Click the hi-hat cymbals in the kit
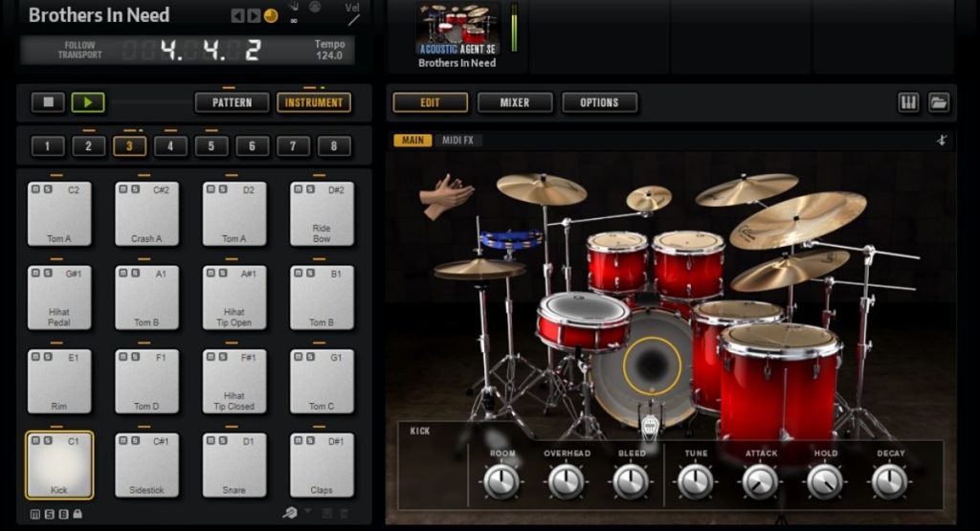The height and width of the screenshot is (531, 980). coord(479,269)
